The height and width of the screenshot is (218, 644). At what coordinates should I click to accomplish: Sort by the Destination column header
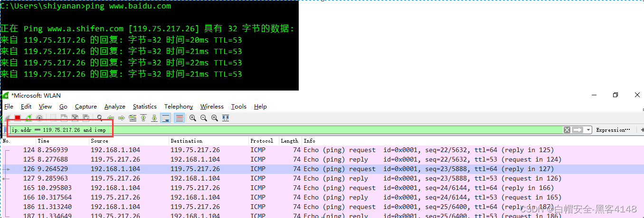coord(209,141)
